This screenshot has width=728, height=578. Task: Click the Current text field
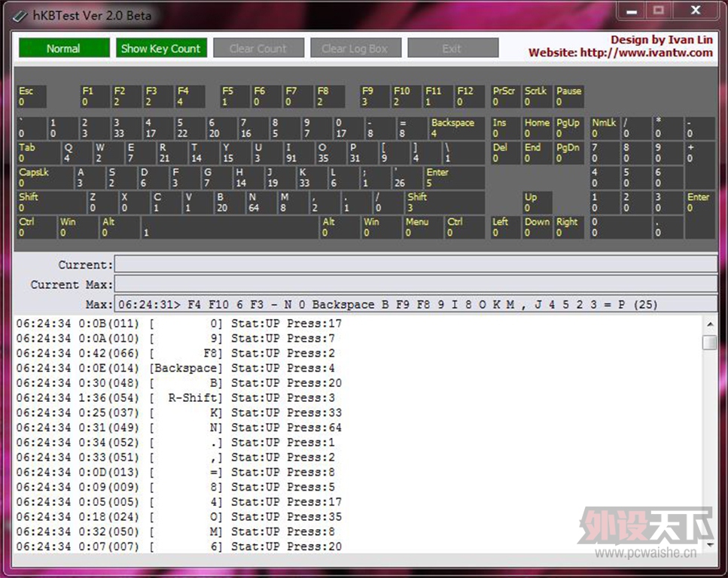pos(416,264)
